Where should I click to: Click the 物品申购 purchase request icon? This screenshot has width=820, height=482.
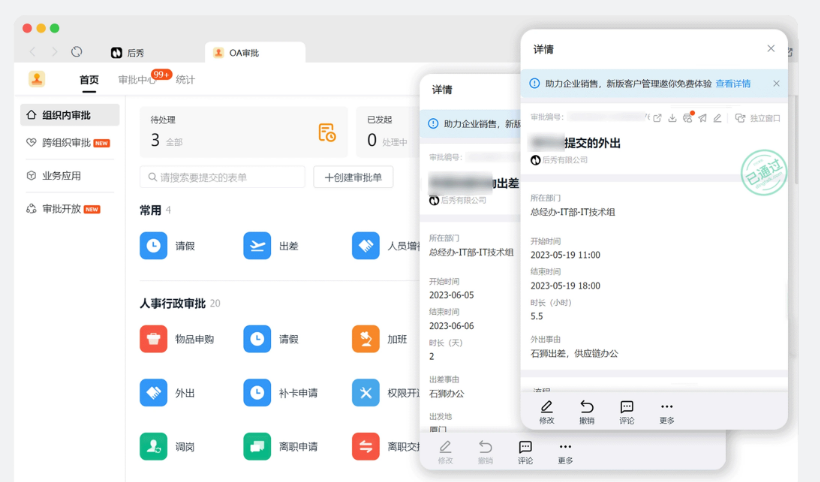pyautogui.click(x=154, y=339)
